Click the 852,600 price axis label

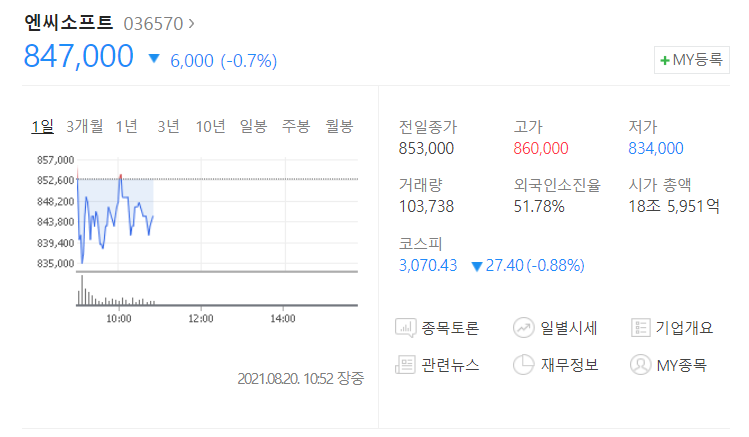55,181
